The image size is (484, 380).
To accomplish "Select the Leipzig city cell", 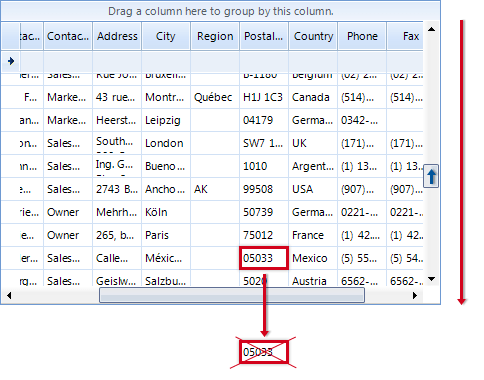I will [166, 120].
